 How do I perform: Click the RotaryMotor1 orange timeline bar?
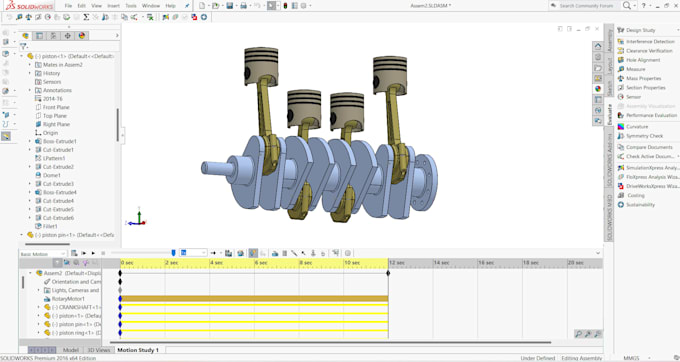tap(254, 299)
